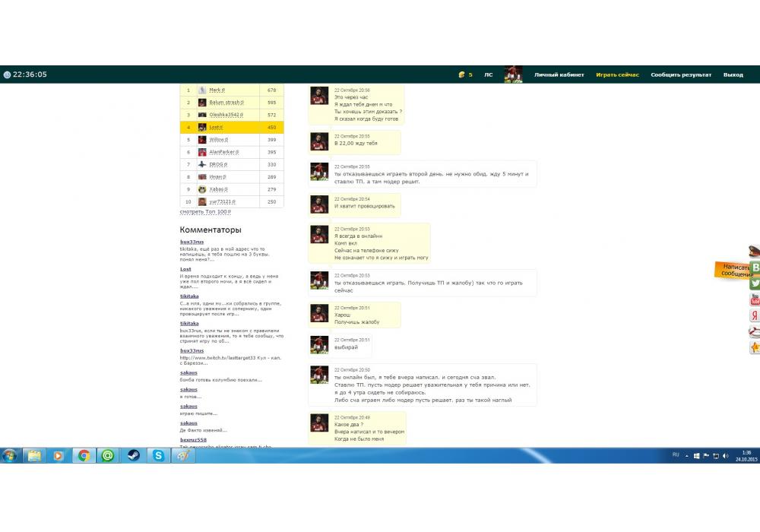Open the YouTube icon in side panel
760x532 pixels.
point(755,299)
